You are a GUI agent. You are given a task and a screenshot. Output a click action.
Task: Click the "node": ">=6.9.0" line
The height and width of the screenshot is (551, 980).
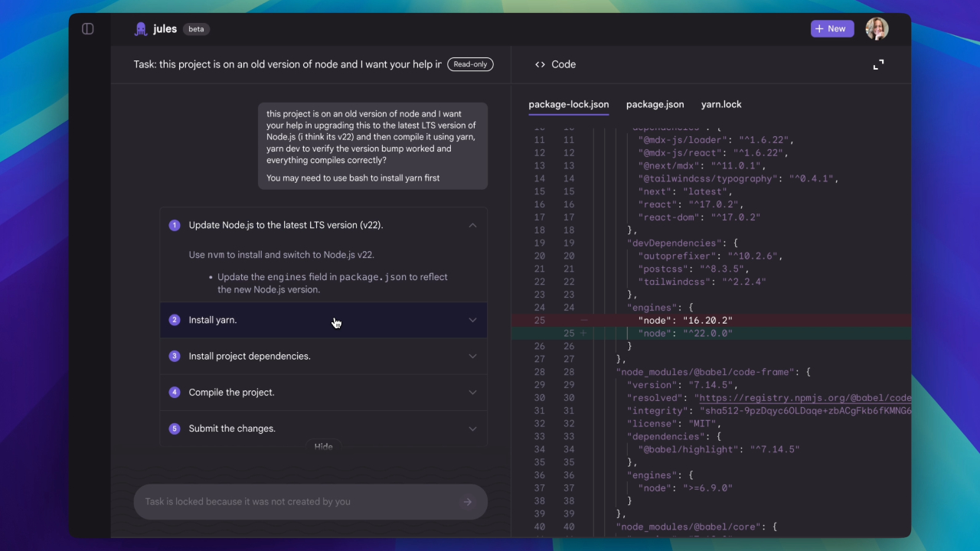click(685, 488)
